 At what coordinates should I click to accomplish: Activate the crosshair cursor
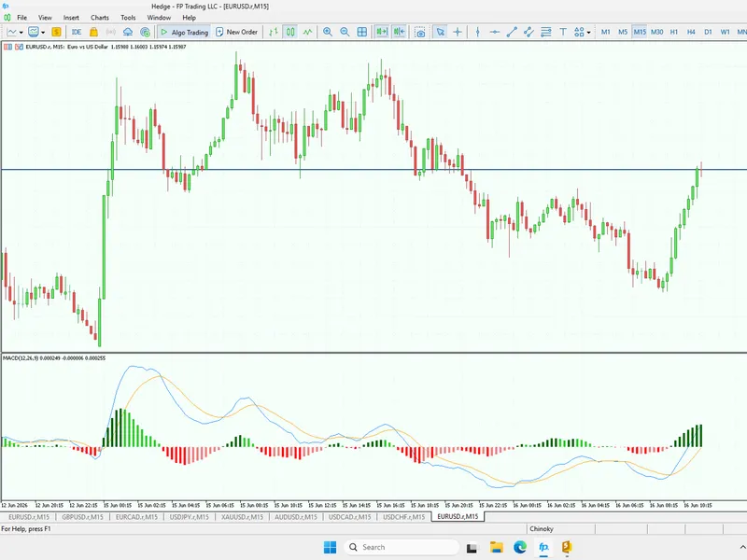coord(458,32)
